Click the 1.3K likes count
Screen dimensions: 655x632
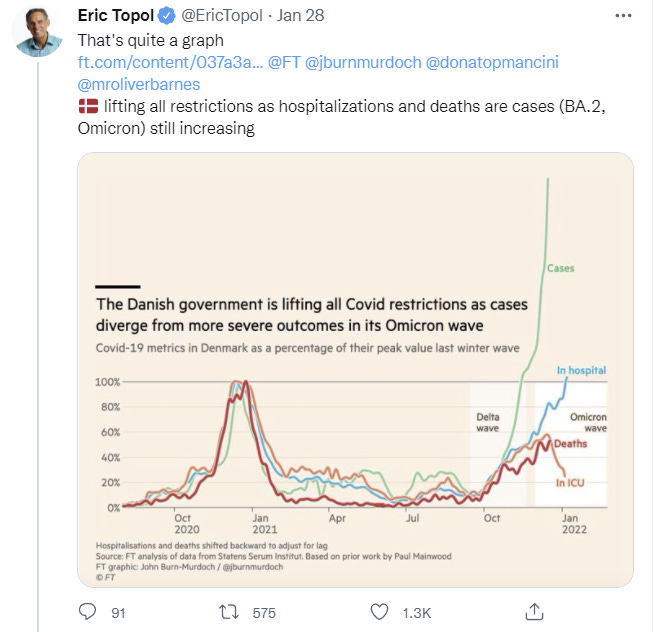[416, 613]
